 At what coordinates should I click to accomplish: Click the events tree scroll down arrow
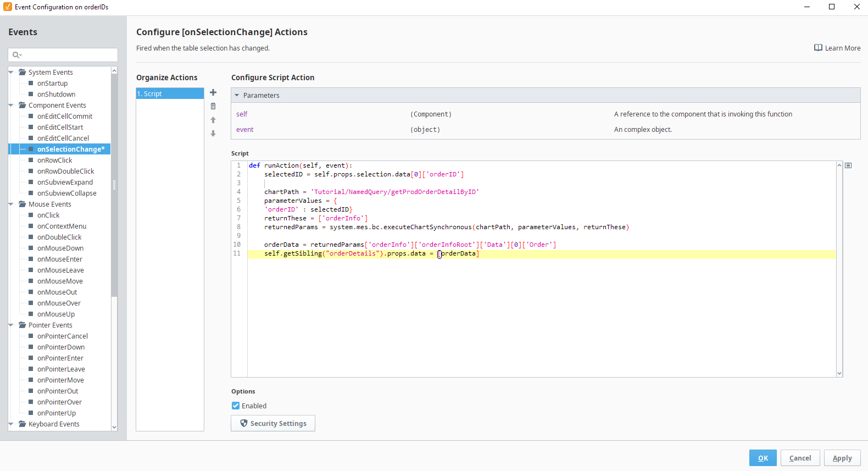[114, 427]
